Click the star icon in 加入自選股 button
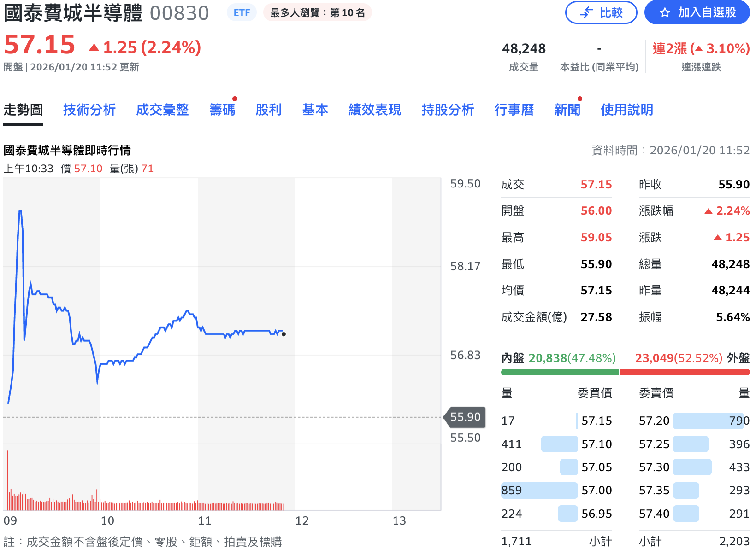The width and height of the screenshot is (756, 549). pyautogui.click(x=666, y=12)
